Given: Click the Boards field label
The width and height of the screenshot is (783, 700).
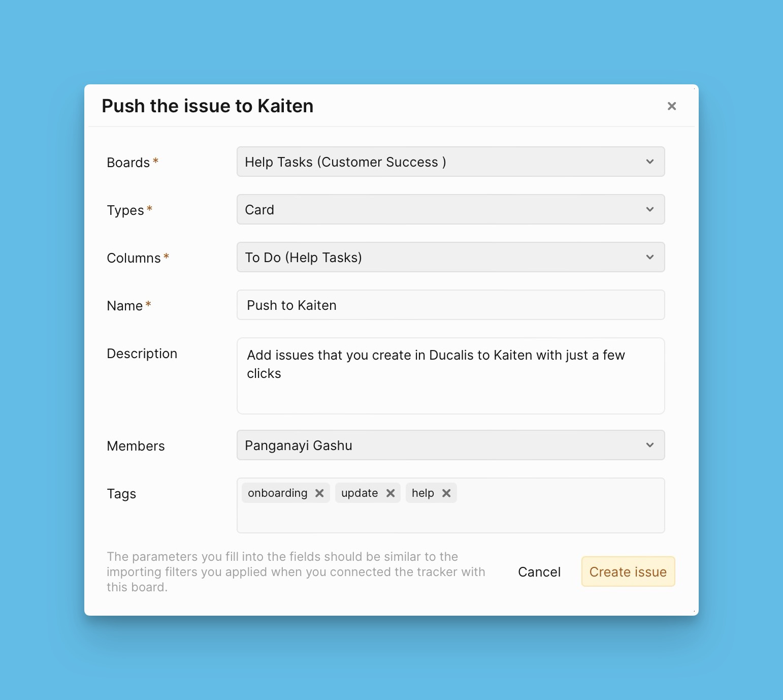Looking at the screenshot, I should click(128, 163).
